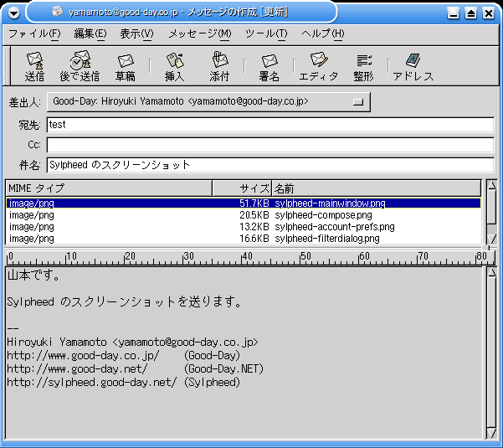Insert signature with the 署名 icon
This screenshot has height=448, width=503.
(x=269, y=67)
